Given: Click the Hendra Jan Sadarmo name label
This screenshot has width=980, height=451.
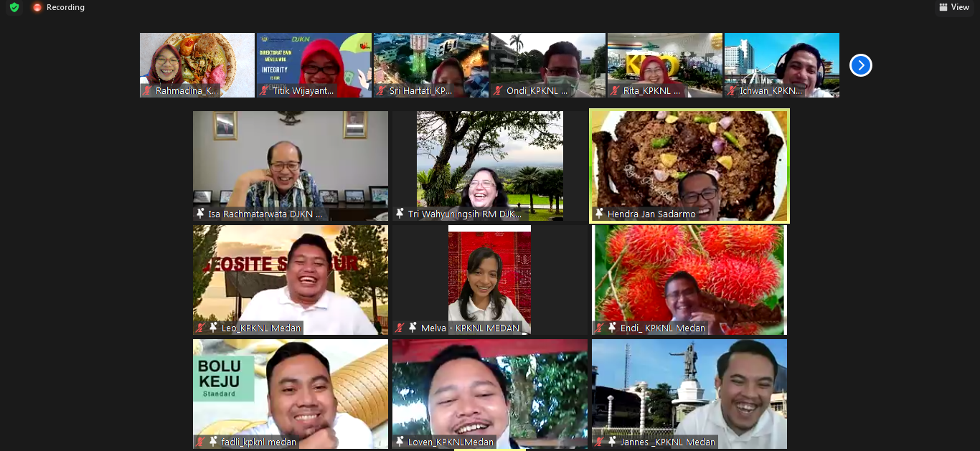Looking at the screenshot, I should (651, 214).
